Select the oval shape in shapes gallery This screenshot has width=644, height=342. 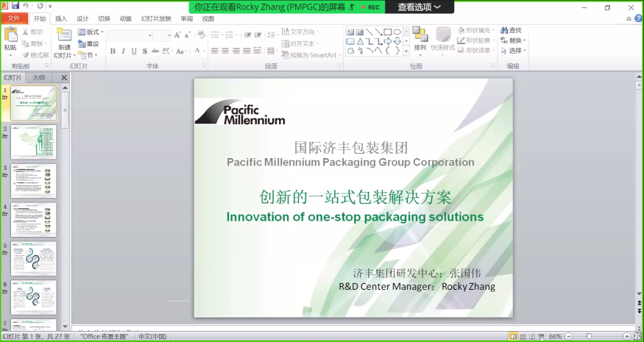(397, 32)
